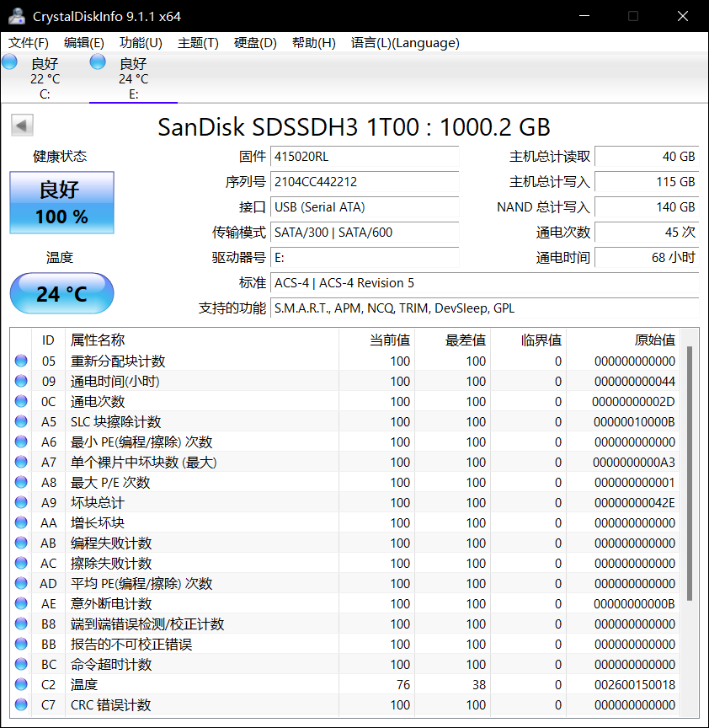709x728 pixels.
Task: Open the 功能(U) menu
Action: (141, 43)
